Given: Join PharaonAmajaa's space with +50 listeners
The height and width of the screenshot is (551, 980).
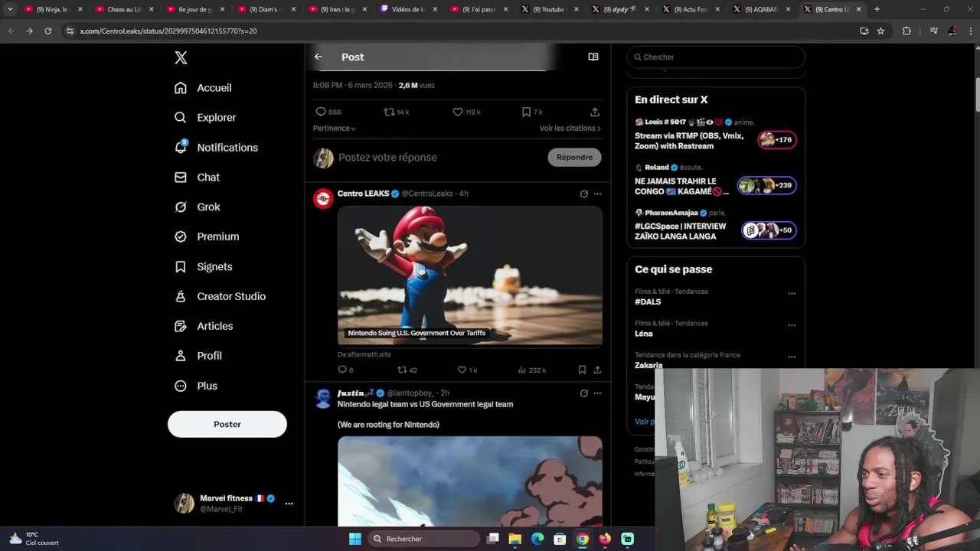Looking at the screenshot, I should 769,230.
